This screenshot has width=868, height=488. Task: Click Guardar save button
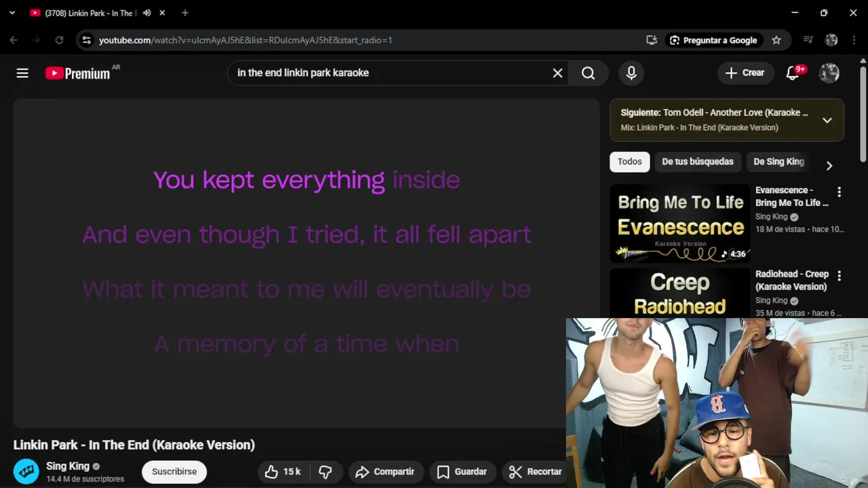click(x=462, y=472)
